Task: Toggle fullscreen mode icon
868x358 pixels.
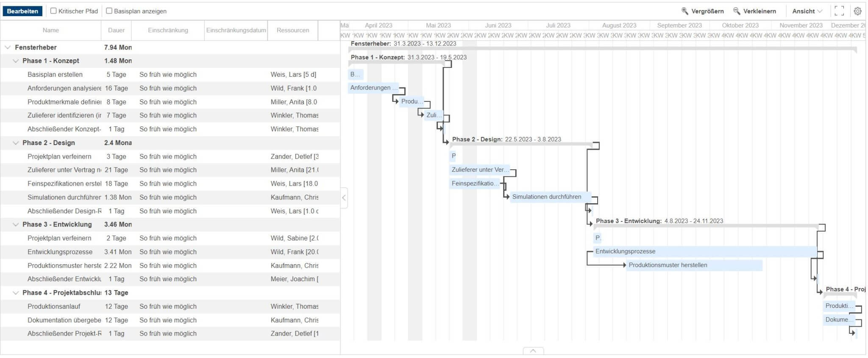Action: coord(839,11)
